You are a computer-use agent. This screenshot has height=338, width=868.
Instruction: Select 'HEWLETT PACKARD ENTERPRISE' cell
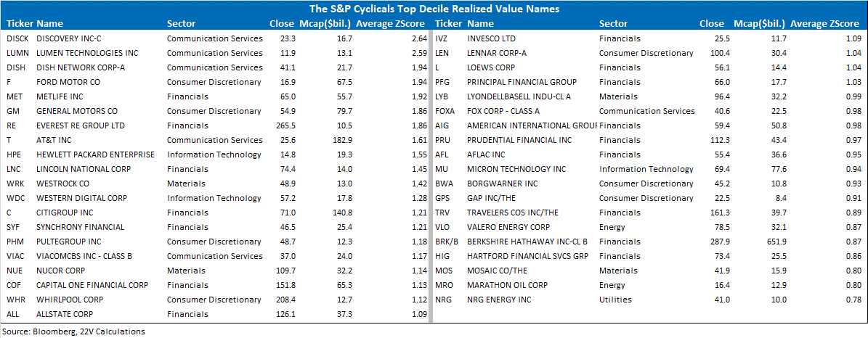click(x=96, y=154)
